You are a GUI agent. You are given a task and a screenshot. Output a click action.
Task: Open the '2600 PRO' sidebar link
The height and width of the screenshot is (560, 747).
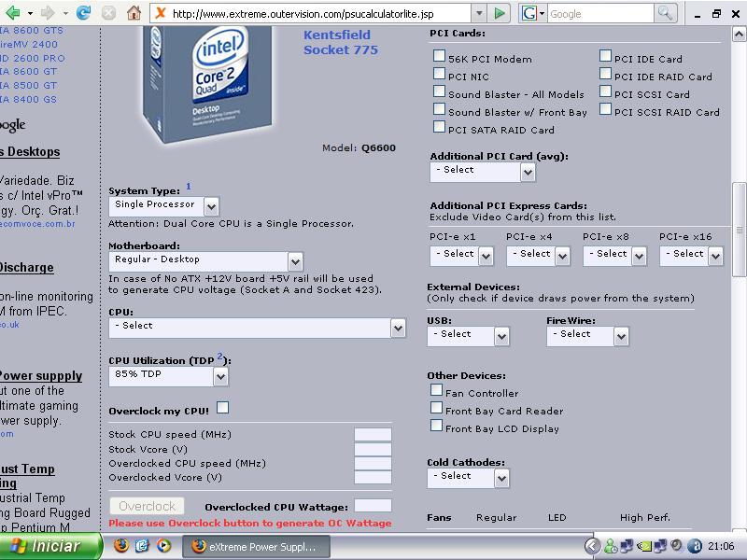(33, 58)
